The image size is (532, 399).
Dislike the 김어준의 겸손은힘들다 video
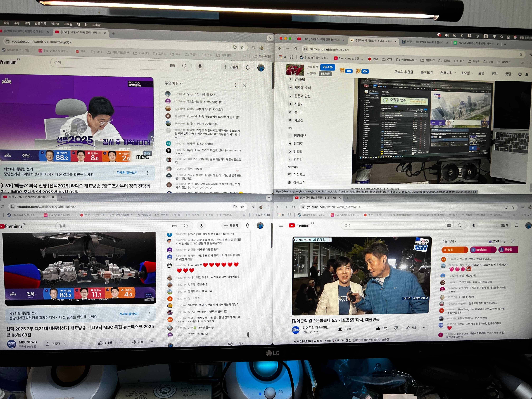point(396,328)
